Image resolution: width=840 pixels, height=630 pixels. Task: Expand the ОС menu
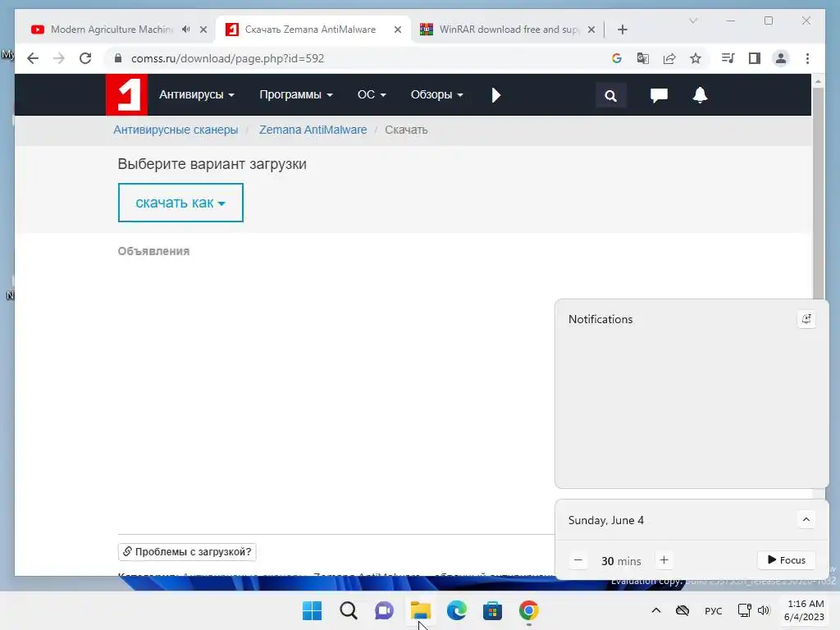tap(372, 95)
